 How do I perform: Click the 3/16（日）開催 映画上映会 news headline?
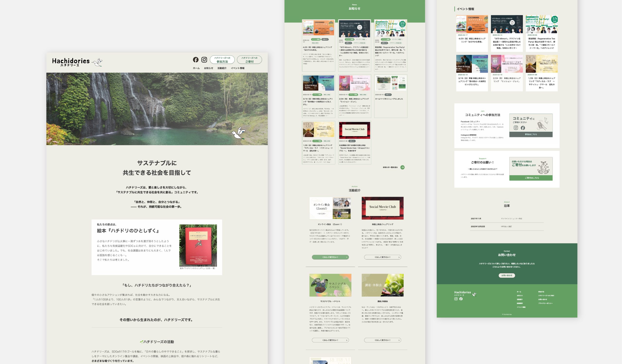pyautogui.click(x=318, y=101)
